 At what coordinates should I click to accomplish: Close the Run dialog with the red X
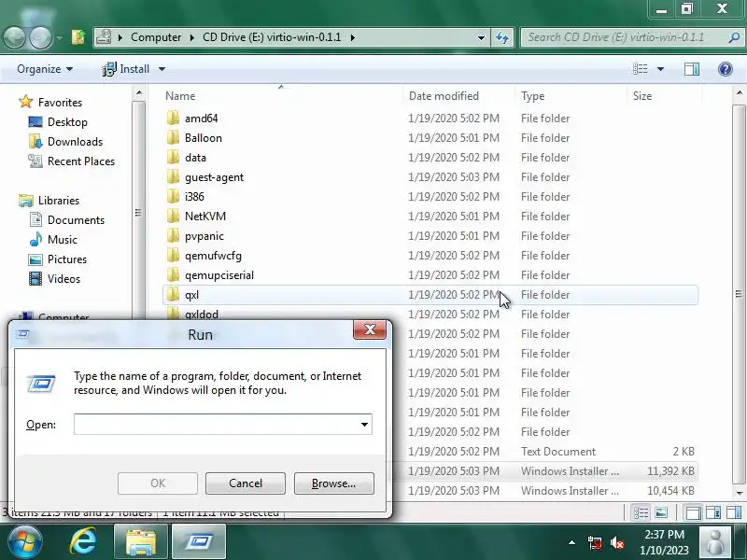point(370,329)
